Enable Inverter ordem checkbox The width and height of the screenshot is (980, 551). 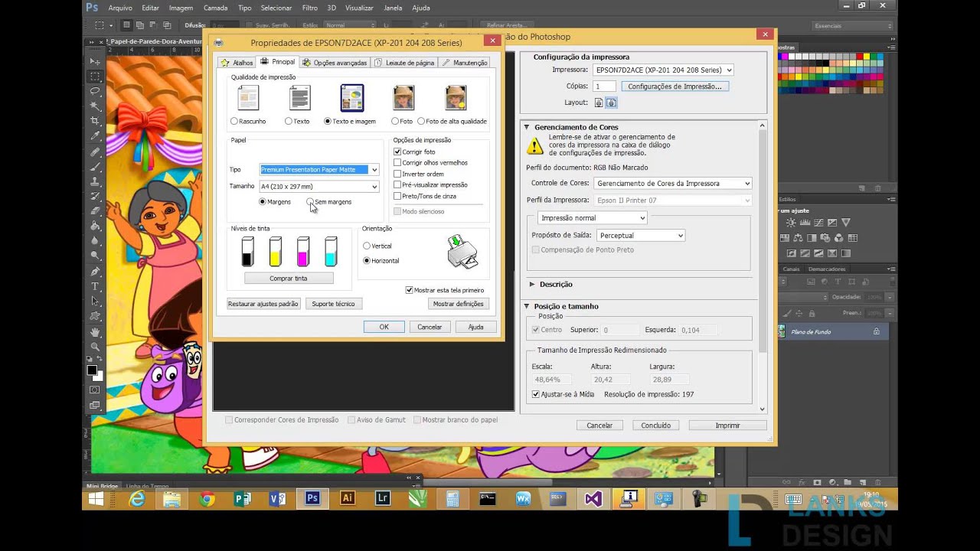pos(397,174)
